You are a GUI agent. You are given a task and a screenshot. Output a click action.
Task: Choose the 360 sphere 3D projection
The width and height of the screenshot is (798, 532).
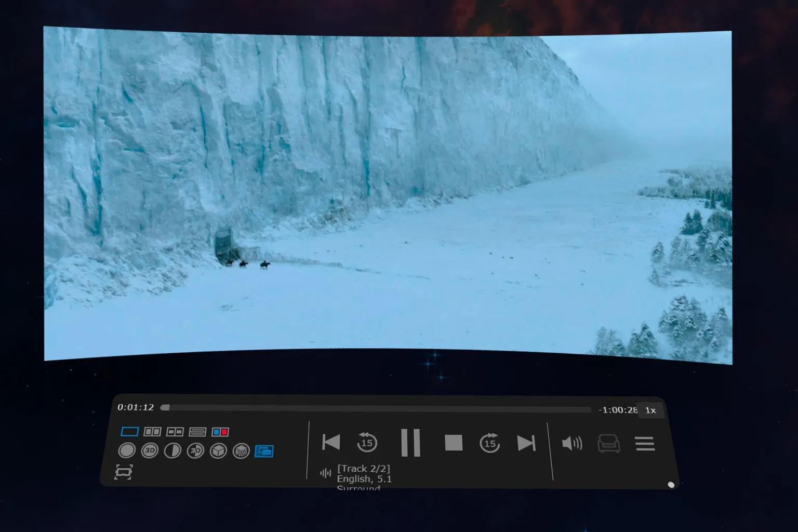tap(150, 450)
